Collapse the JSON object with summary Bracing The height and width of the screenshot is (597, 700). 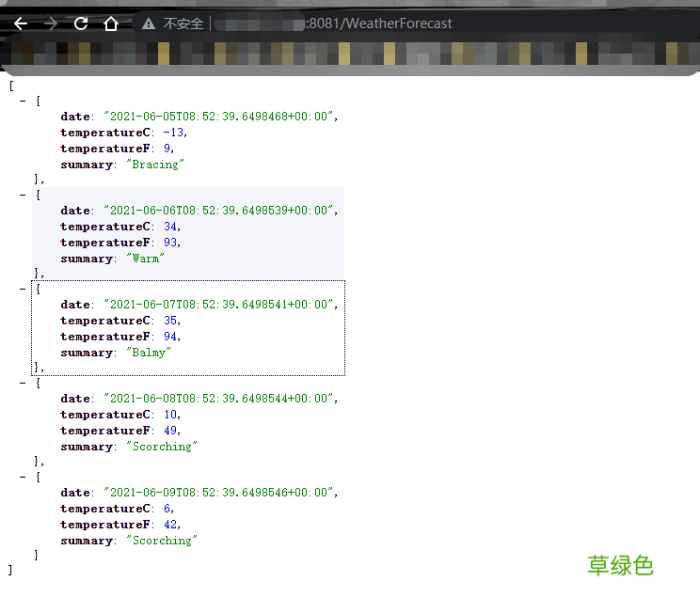[x=23, y=101]
